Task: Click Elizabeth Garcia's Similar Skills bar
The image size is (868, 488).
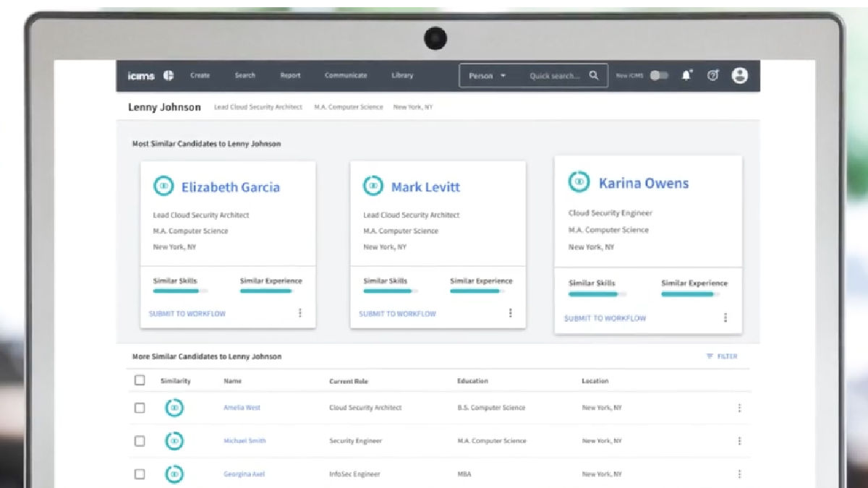Action: pos(180,291)
